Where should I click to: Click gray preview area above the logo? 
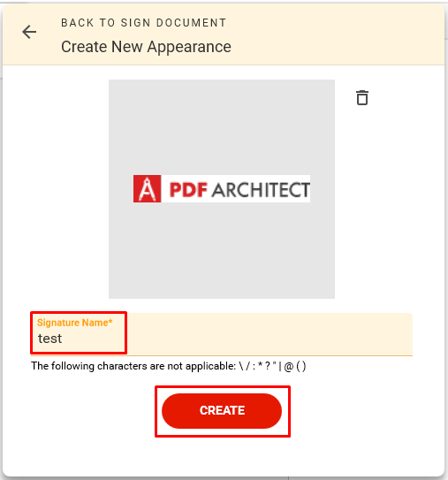pos(222,127)
